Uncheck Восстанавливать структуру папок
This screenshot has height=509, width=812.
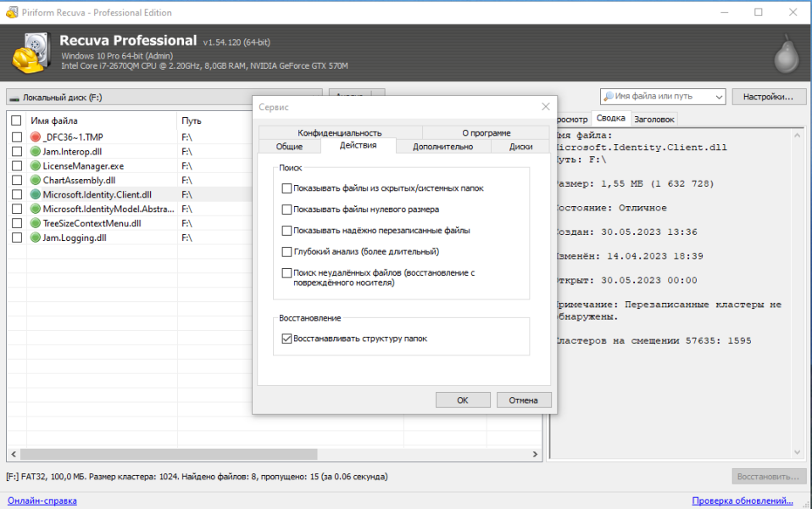point(286,338)
